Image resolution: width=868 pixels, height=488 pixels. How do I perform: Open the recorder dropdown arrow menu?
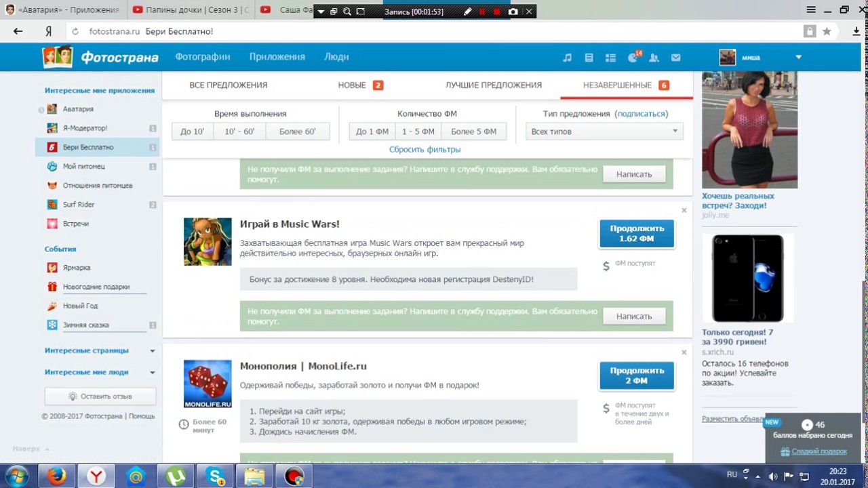tap(321, 12)
